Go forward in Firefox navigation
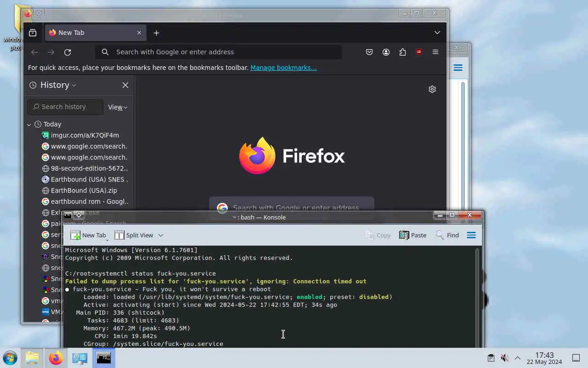588x368 pixels. coord(51,52)
